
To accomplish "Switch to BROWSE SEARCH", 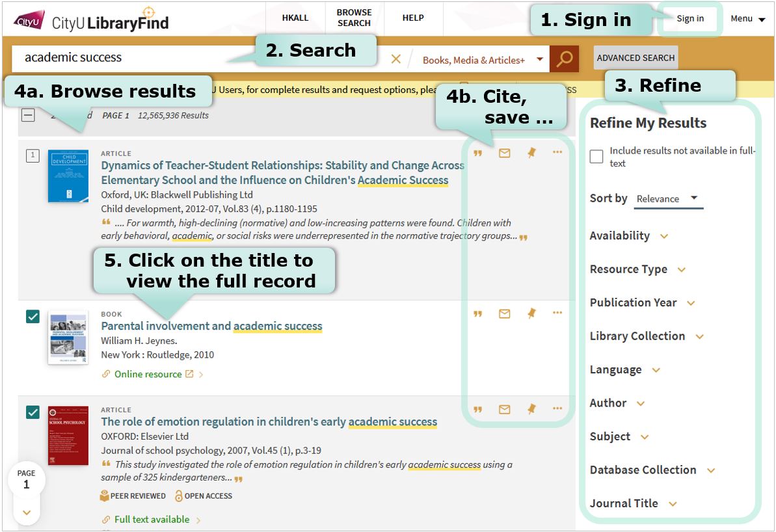I will coord(353,19).
